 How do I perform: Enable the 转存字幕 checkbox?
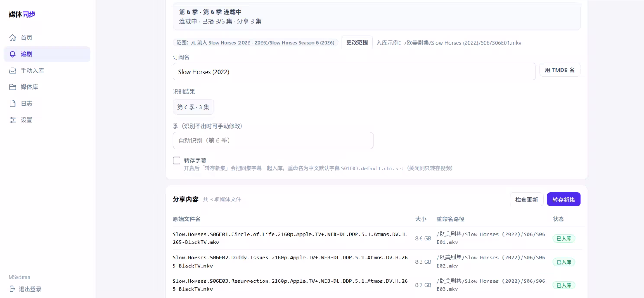[177, 161]
